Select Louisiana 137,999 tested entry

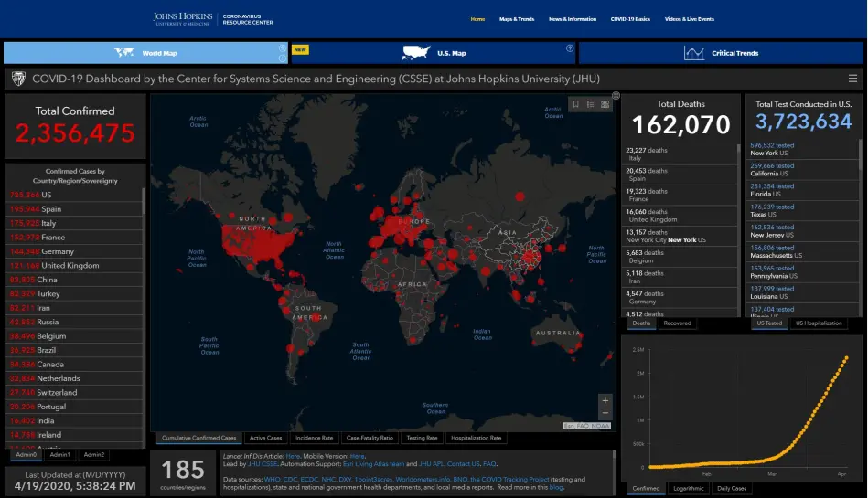(802, 292)
